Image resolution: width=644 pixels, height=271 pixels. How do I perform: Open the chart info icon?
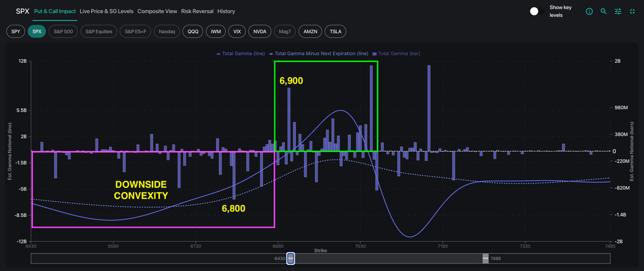pos(589,11)
